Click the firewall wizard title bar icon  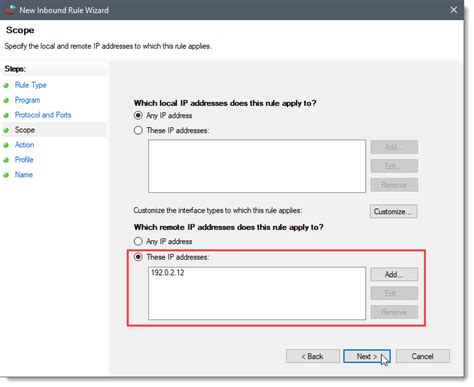point(10,10)
